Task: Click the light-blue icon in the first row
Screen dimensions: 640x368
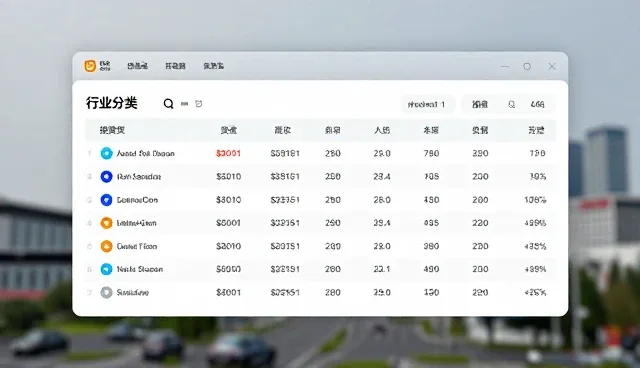Action: pyautogui.click(x=107, y=153)
